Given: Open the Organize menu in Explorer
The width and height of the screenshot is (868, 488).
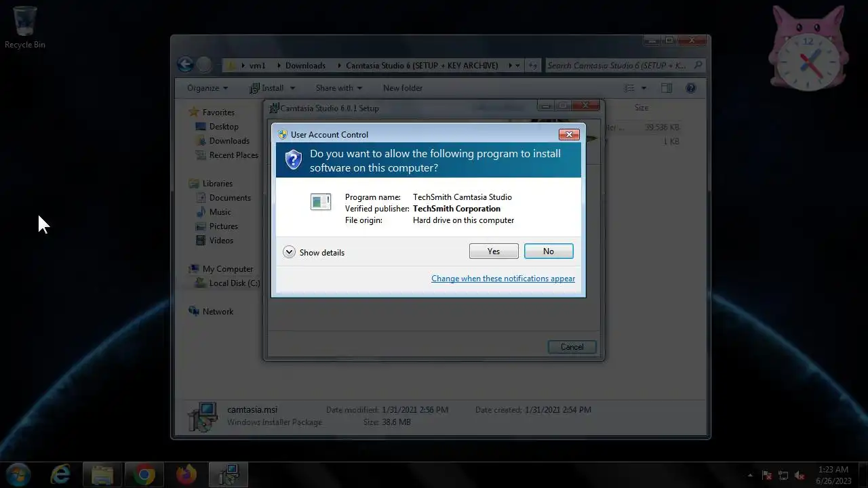Looking at the screenshot, I should [x=208, y=88].
